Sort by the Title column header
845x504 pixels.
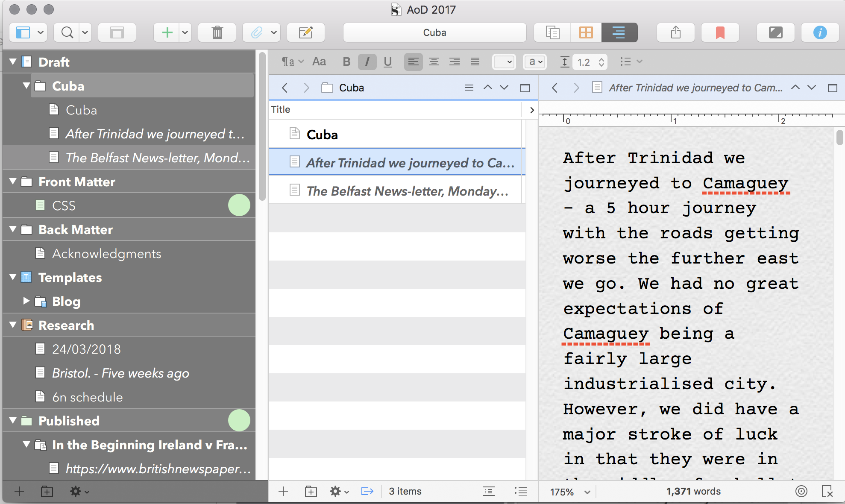396,110
